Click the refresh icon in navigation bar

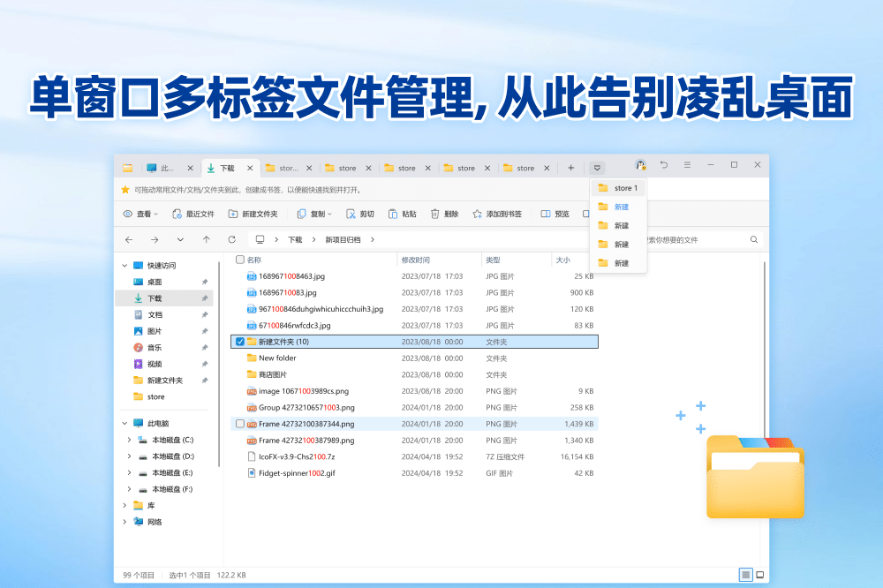[x=231, y=239]
